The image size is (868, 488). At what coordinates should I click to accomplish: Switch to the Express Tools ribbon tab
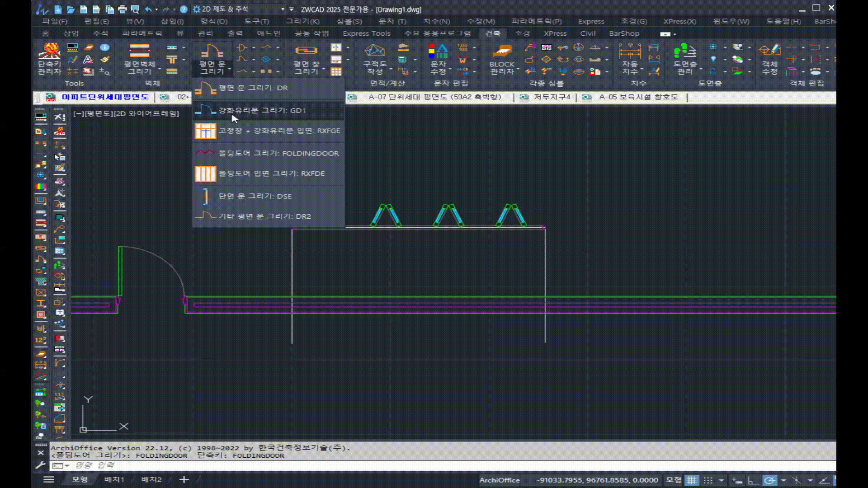click(x=366, y=33)
